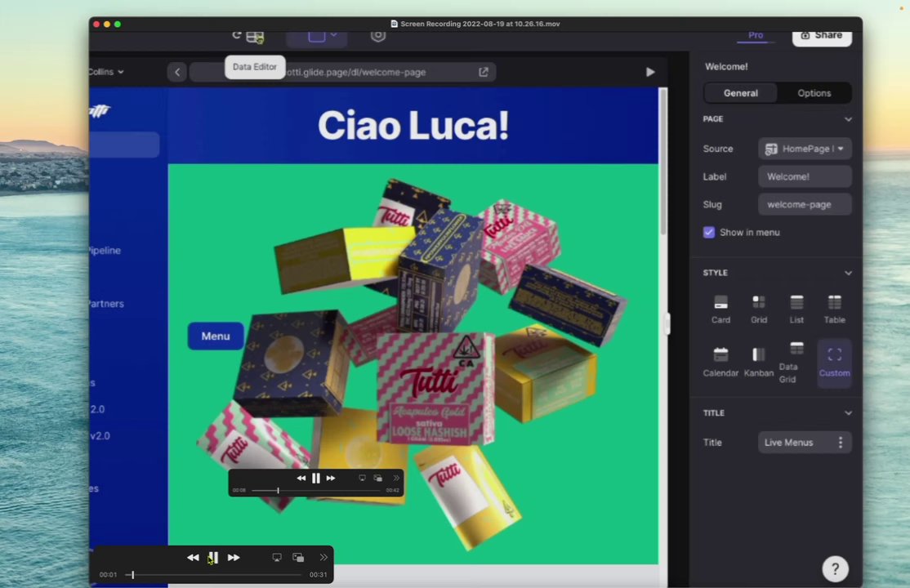Open the v2.0 sidebar item
The height and width of the screenshot is (588, 910).
100,436
